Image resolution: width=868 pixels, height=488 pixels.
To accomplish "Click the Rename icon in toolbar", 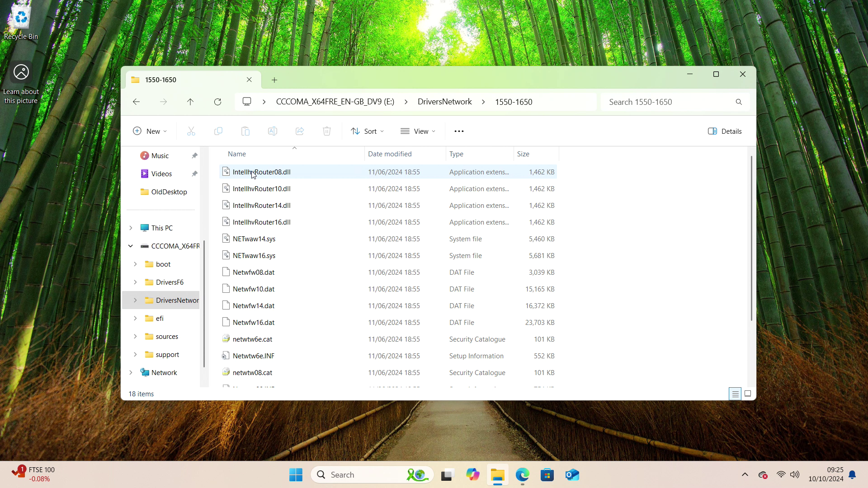I will tap(273, 131).
